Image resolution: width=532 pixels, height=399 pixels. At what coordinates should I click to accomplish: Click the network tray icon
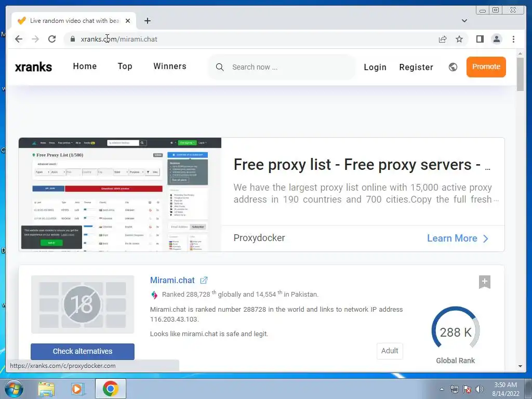[x=454, y=389]
